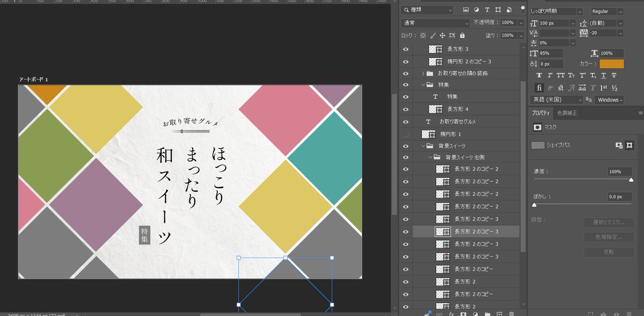Lock all padlock icon
Screen dimensions: 644x316
pos(462,35)
